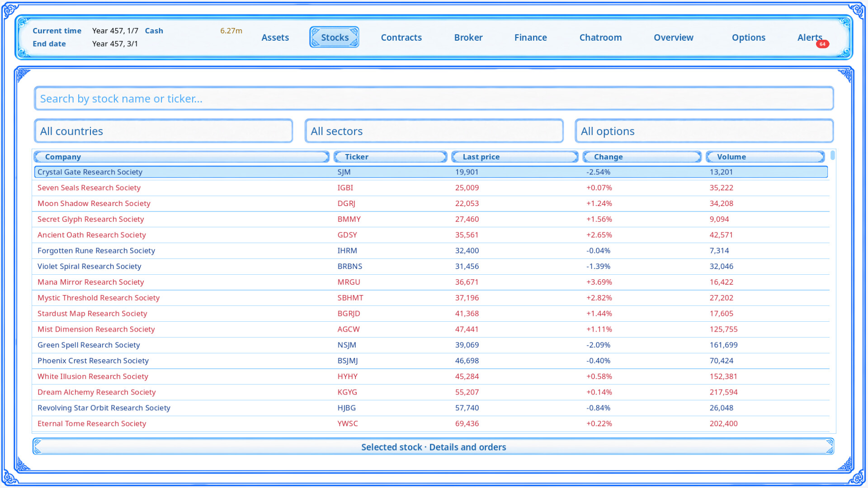Sort by the Company column header
Image resolution: width=868 pixels, height=488 pixels.
pyautogui.click(x=182, y=157)
